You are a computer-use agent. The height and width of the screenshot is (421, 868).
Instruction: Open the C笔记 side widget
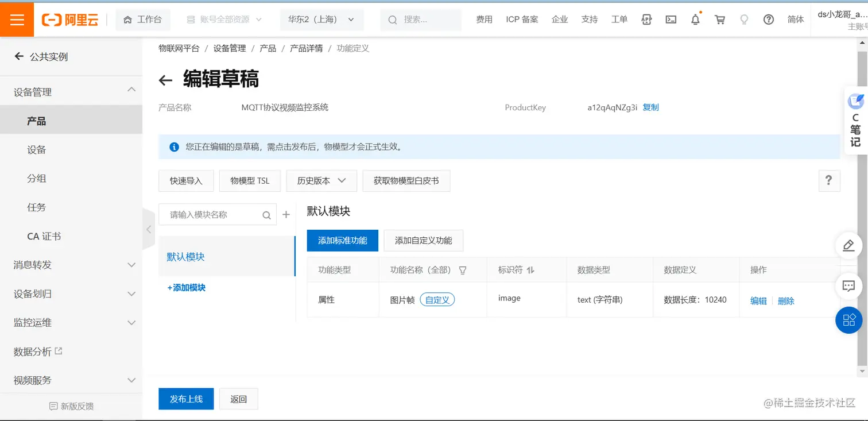[x=856, y=120]
